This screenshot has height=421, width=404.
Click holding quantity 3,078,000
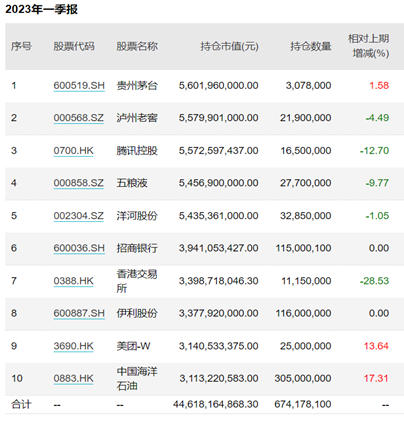[308, 86]
